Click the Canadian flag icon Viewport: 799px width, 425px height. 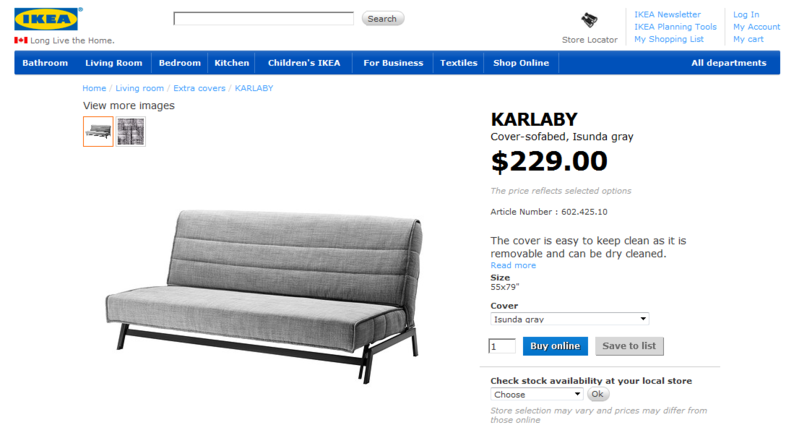click(21, 40)
